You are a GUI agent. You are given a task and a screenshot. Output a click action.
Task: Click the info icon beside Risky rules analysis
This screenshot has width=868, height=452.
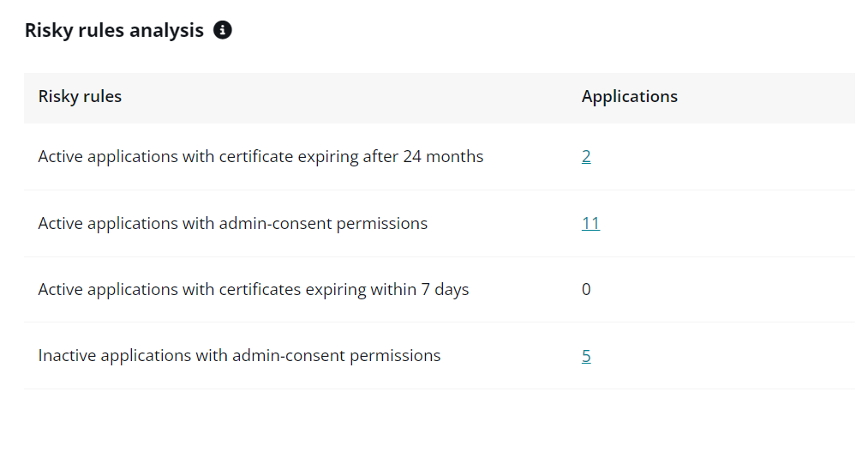point(222,31)
